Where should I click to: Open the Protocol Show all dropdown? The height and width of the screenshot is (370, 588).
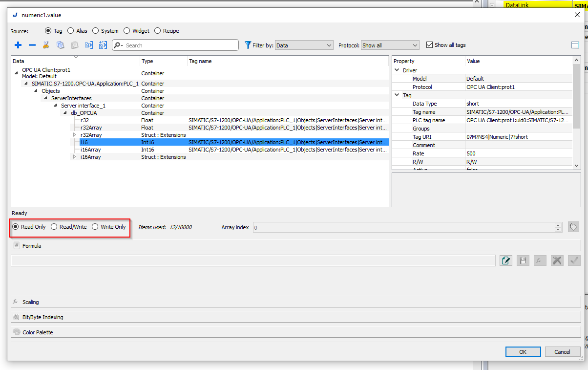(390, 45)
